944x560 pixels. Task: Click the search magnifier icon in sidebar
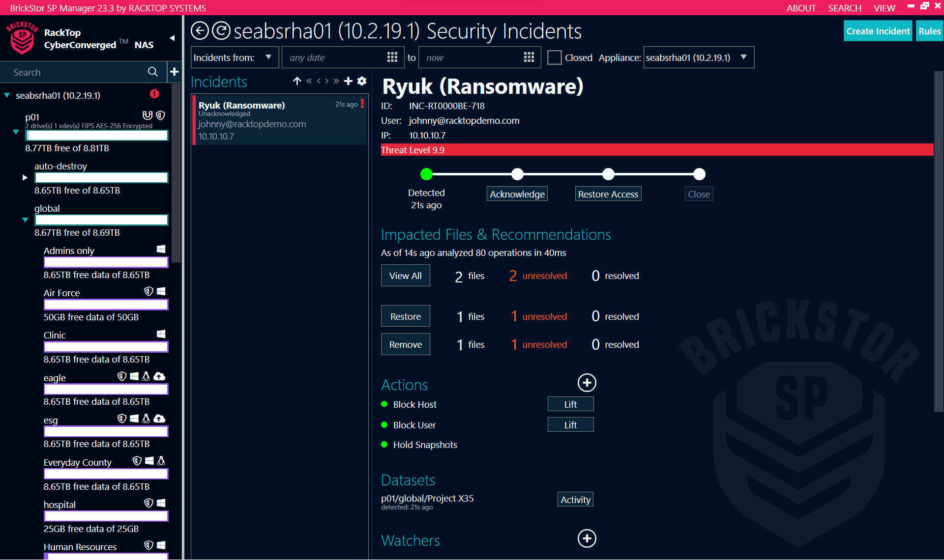point(153,72)
